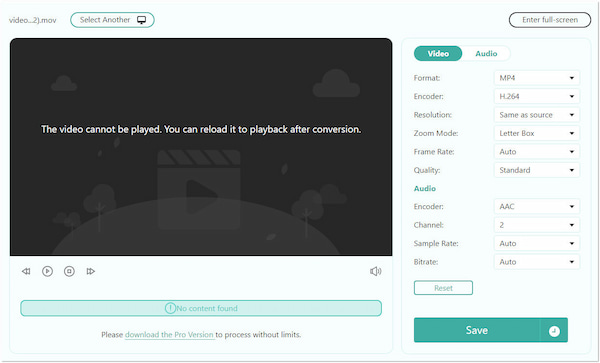The width and height of the screenshot is (600, 363).
Task: Click the Reset button
Action: (443, 288)
